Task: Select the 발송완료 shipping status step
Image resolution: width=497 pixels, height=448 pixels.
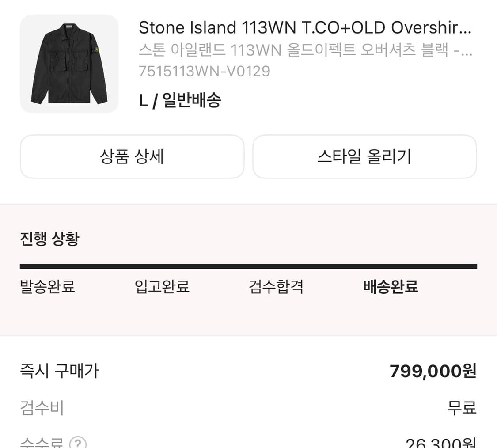Action: pos(47,287)
